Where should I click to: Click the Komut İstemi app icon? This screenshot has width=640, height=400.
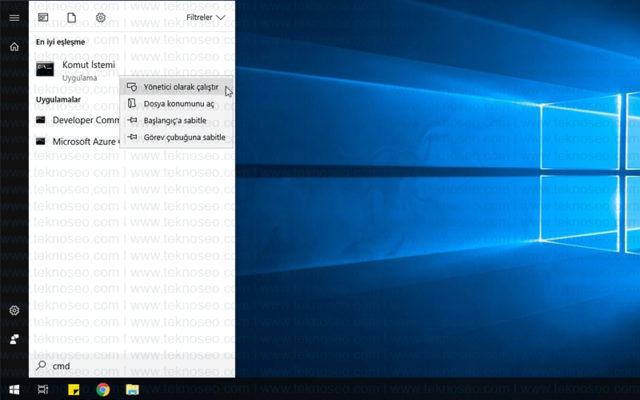(x=45, y=69)
